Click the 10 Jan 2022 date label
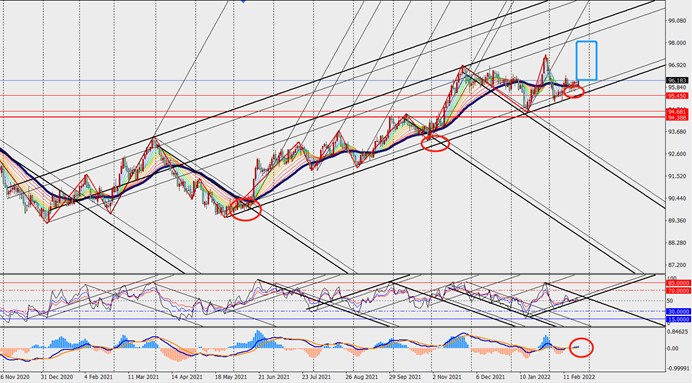 534,377
